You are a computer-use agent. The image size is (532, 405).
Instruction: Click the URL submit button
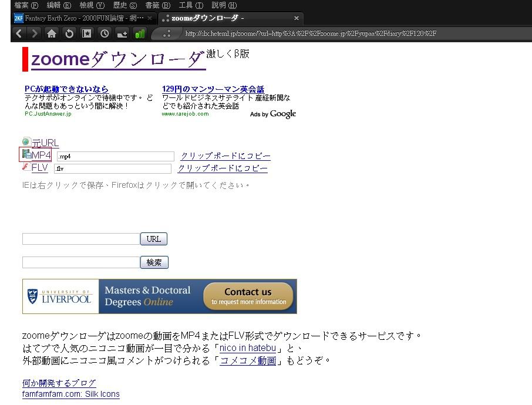tap(154, 239)
